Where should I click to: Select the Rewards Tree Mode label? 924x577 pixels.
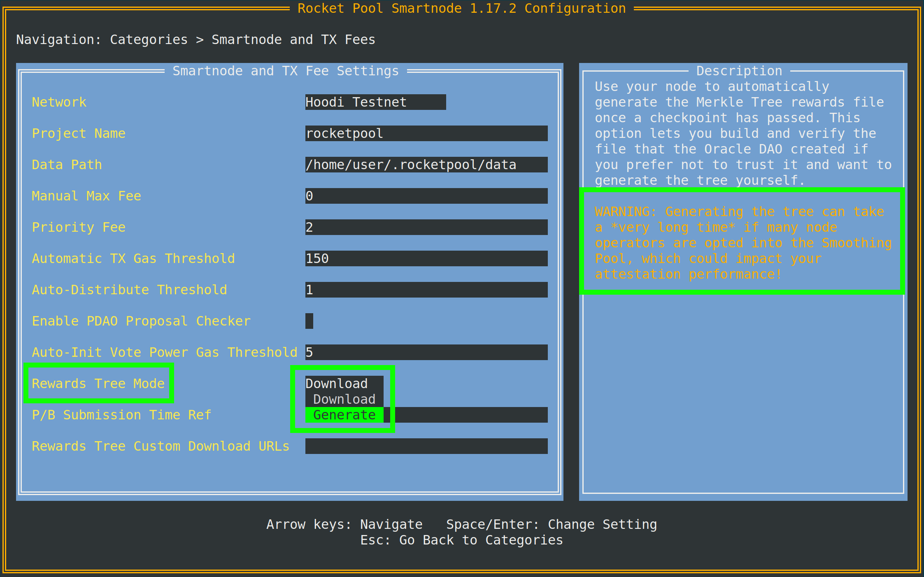[x=98, y=384]
